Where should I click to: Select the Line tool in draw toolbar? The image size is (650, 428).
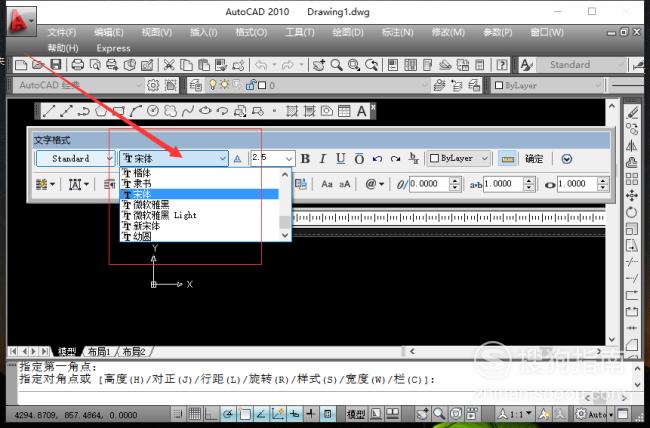pos(49,111)
